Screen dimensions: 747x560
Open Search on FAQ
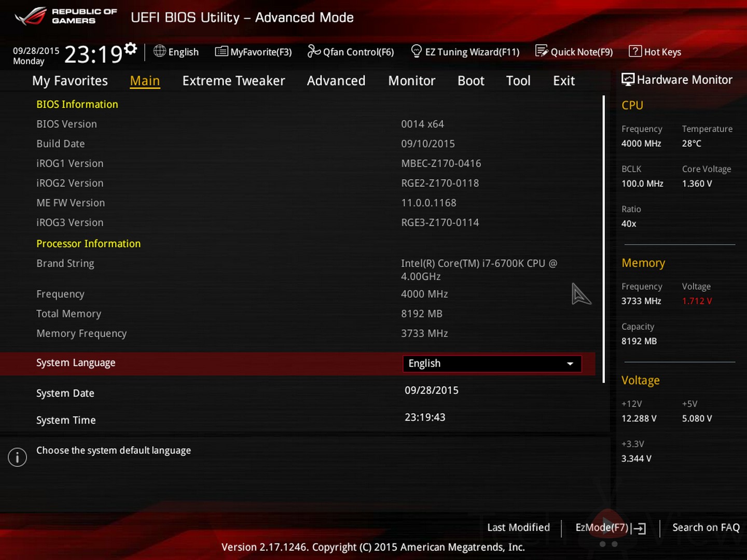tap(706, 527)
